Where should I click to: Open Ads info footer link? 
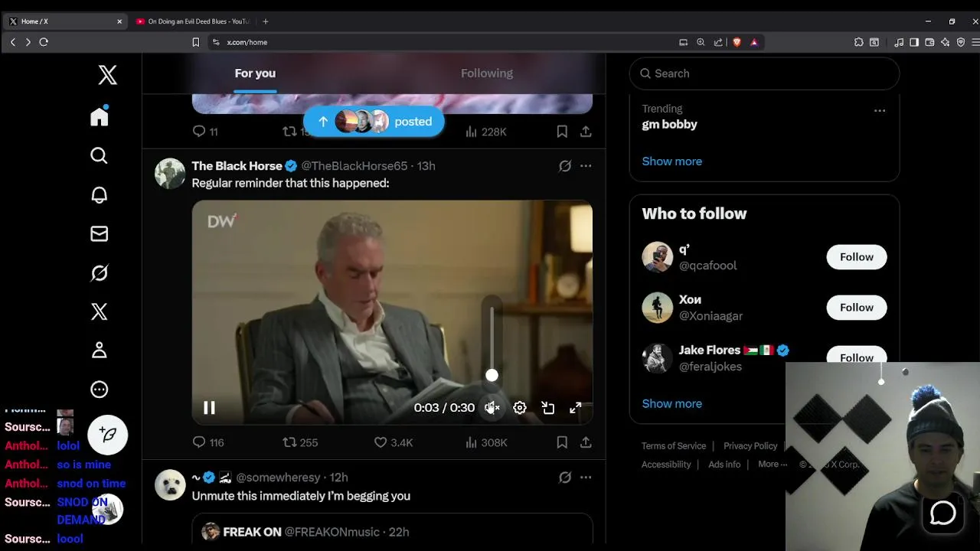(724, 465)
